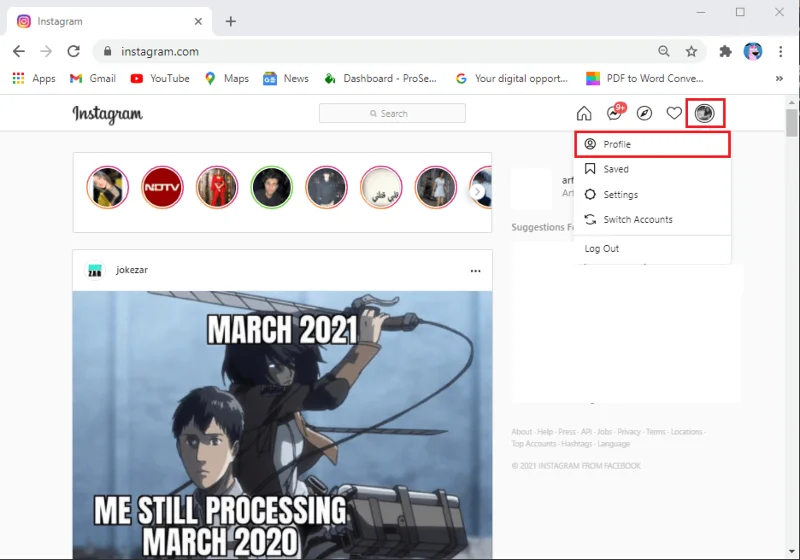Bookmark this page with star icon
Screen dimensions: 800x560
pyautogui.click(x=691, y=51)
